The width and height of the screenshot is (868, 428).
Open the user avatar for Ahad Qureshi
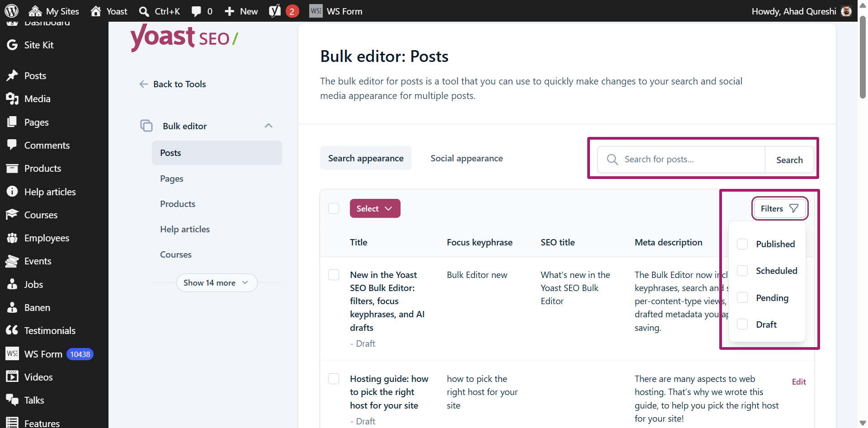(x=846, y=11)
